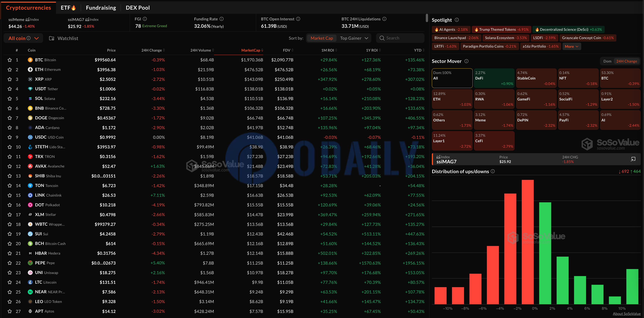Screen dimensions: 644x318
Task: Open the ssiMeme Index card
Action: pyautogui.click(x=24, y=23)
